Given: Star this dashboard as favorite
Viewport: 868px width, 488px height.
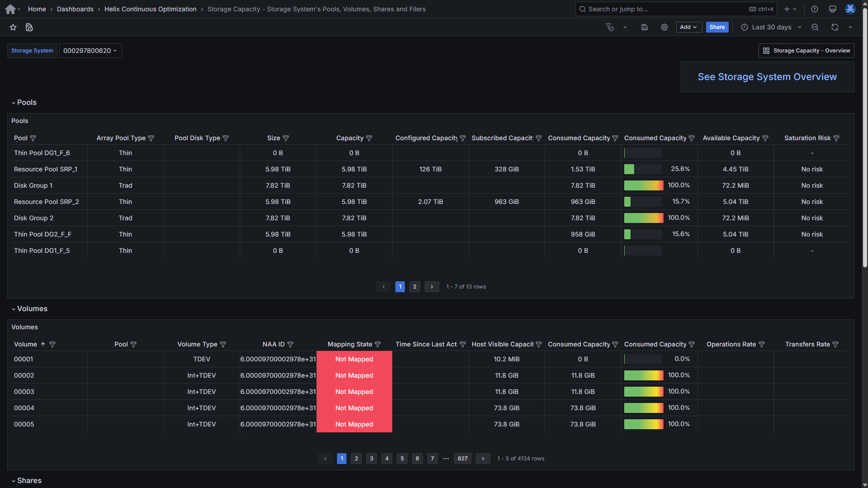Looking at the screenshot, I should click(x=13, y=28).
